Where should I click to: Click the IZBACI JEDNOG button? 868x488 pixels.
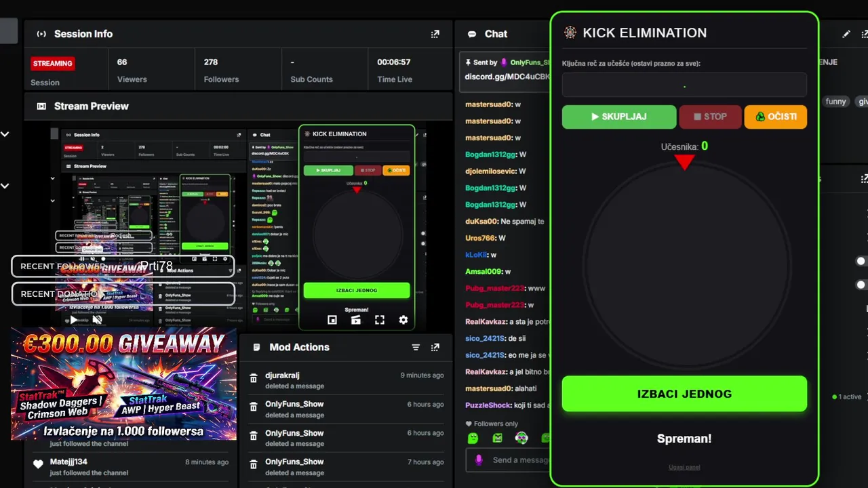point(684,394)
